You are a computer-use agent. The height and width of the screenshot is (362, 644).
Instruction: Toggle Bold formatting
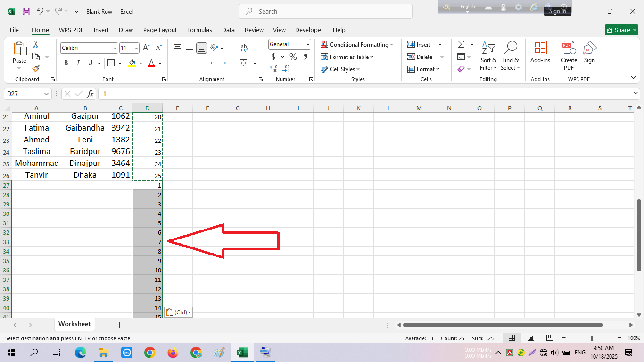pos(66,63)
